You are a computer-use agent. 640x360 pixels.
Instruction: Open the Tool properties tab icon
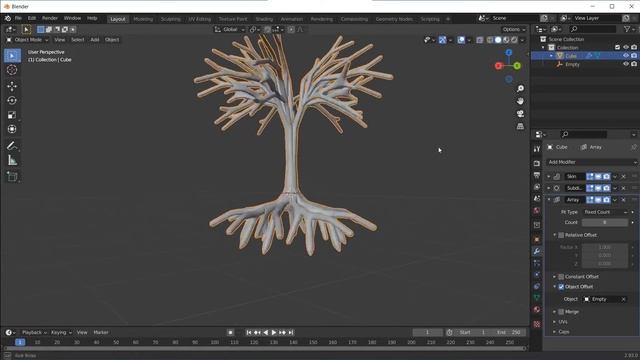(x=537, y=149)
